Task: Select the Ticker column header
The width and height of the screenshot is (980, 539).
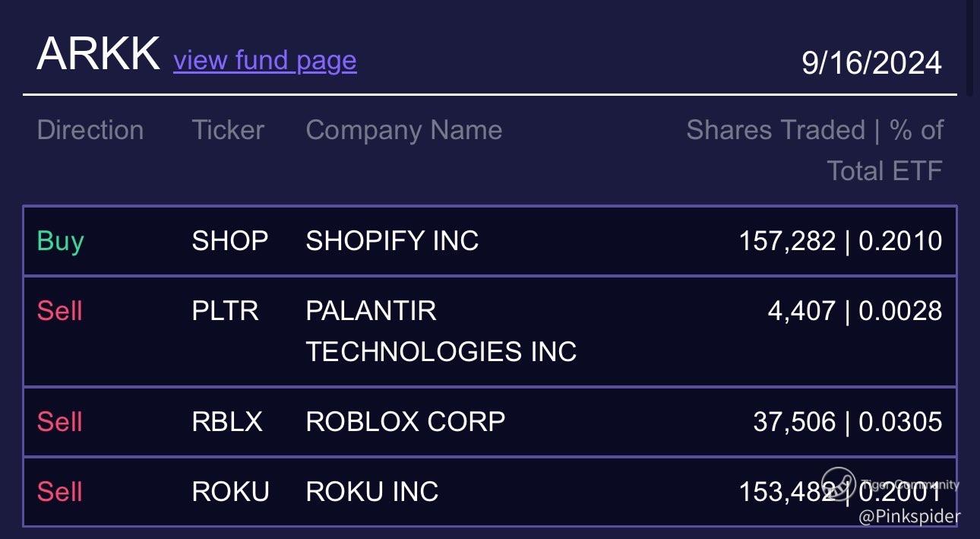Action: (x=228, y=130)
